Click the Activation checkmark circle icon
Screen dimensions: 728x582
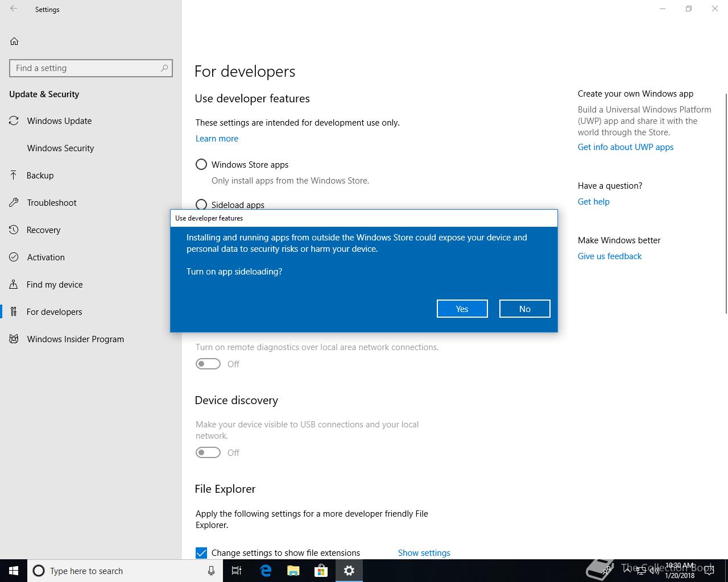(14, 257)
